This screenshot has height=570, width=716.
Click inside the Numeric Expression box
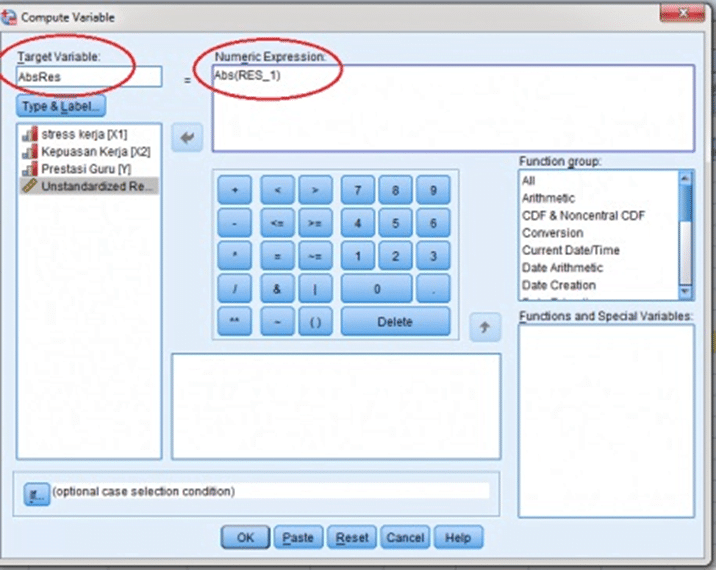click(453, 108)
